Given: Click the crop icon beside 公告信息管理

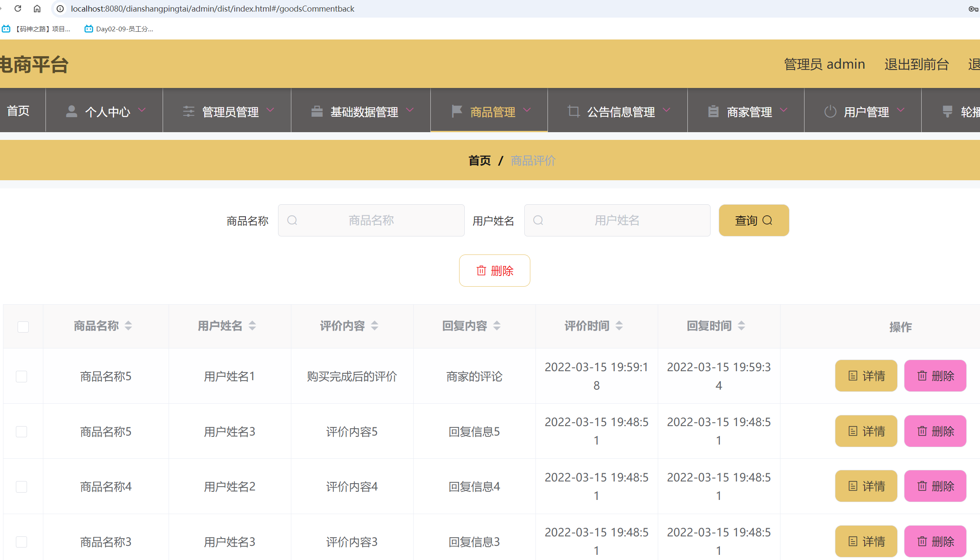Looking at the screenshot, I should pos(573,112).
